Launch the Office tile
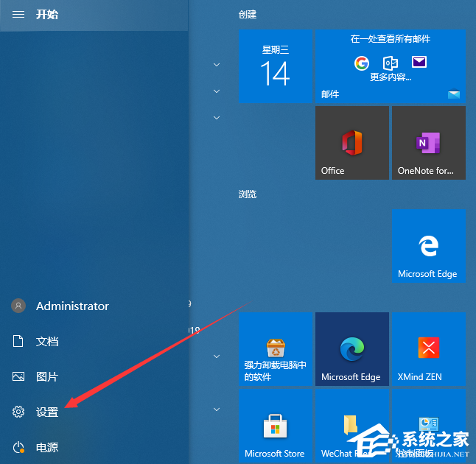The image size is (476, 464). tap(351, 143)
